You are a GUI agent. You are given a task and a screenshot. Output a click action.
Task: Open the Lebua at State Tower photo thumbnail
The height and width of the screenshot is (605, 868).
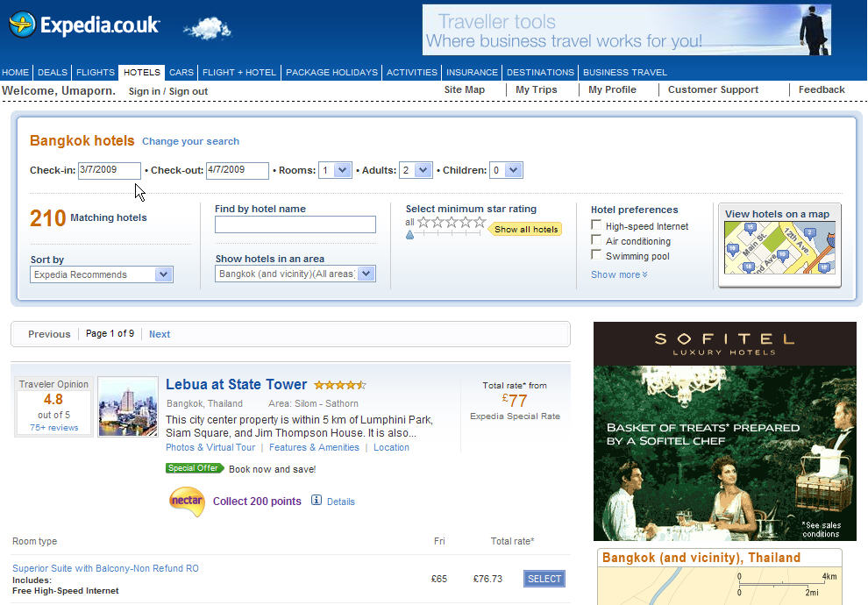click(x=128, y=407)
